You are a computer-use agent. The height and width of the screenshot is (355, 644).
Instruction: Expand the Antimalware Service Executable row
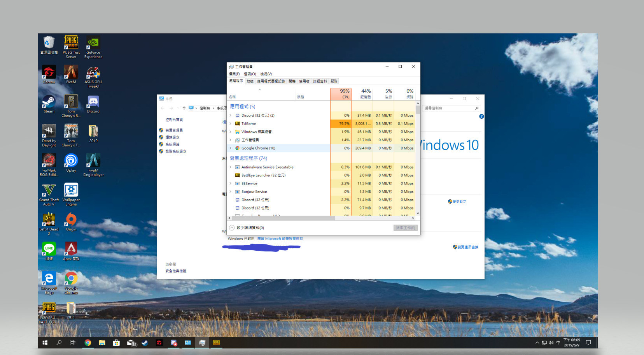(231, 167)
